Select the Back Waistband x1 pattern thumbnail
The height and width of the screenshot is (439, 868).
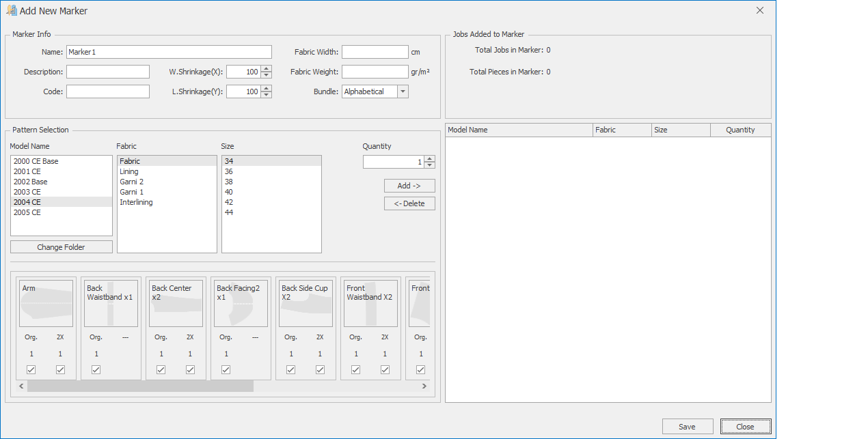(x=111, y=304)
